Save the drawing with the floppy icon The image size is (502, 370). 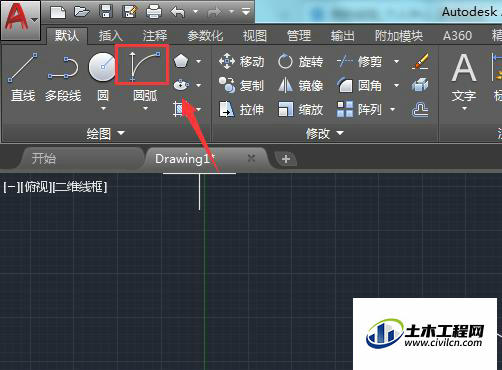click(106, 12)
